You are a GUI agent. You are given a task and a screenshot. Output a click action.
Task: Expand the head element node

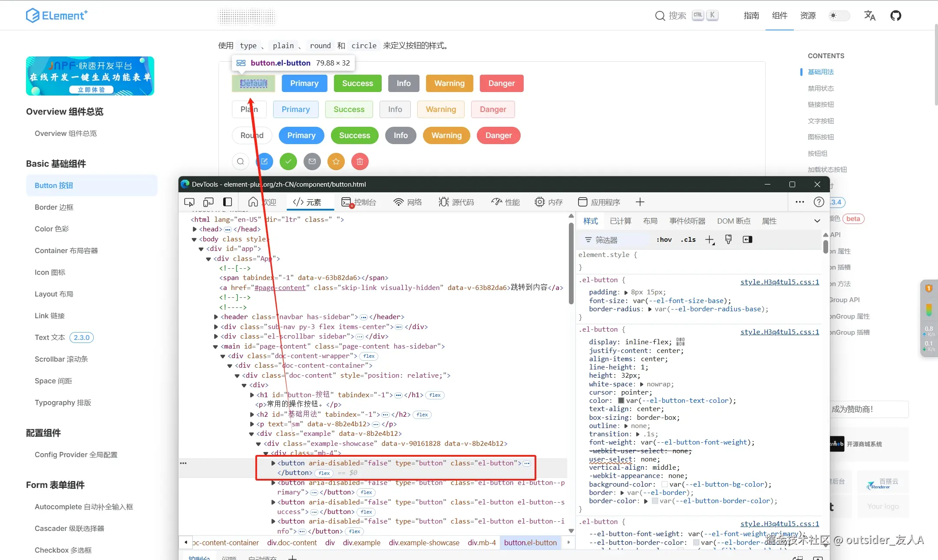click(x=195, y=229)
